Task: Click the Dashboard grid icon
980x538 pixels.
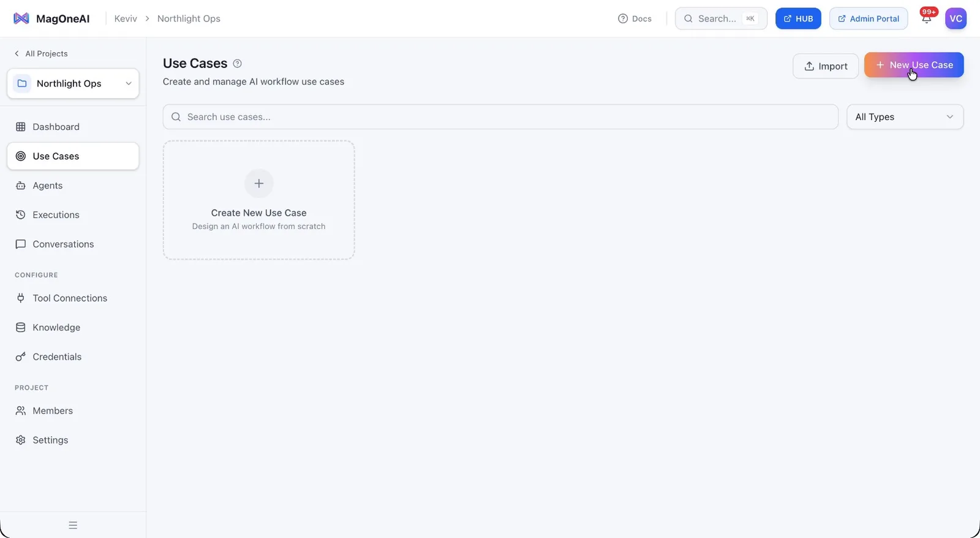Action: [21, 127]
